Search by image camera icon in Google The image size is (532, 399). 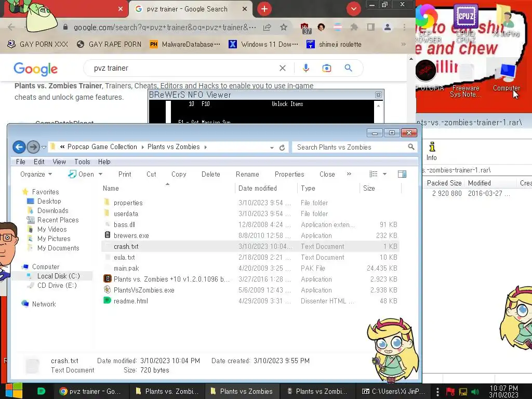[326, 68]
